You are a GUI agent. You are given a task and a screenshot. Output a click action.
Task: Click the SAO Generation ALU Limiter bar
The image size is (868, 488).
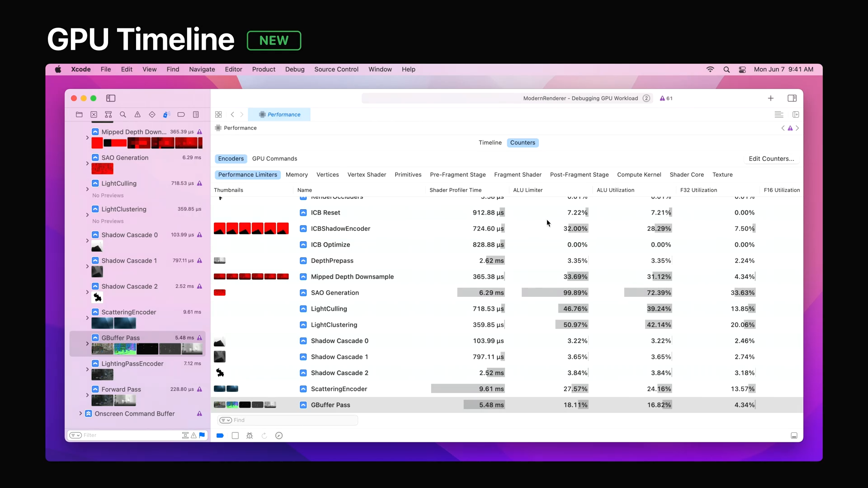tap(555, 293)
